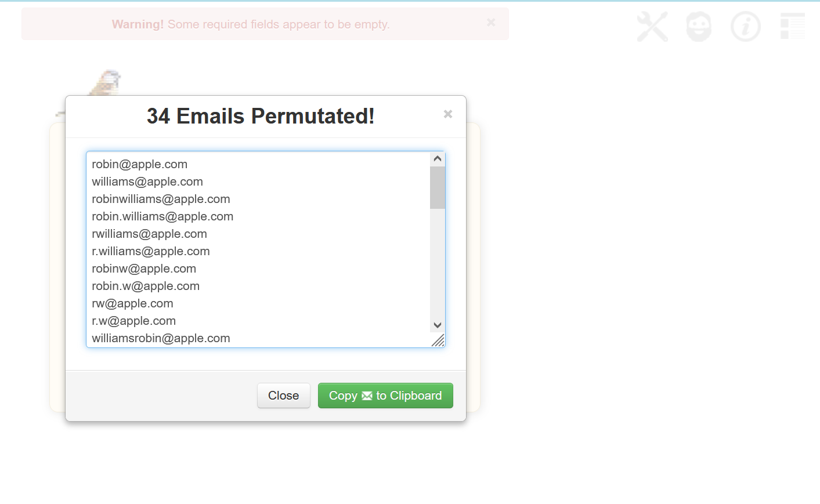
Task: Click the r.w@apple.com line
Action: coord(133,321)
